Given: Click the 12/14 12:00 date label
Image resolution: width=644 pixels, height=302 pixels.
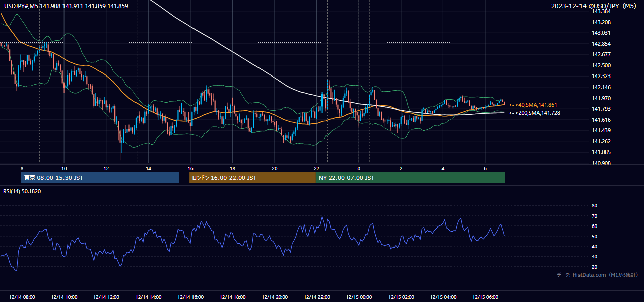Looking at the screenshot, I should tap(106, 297).
